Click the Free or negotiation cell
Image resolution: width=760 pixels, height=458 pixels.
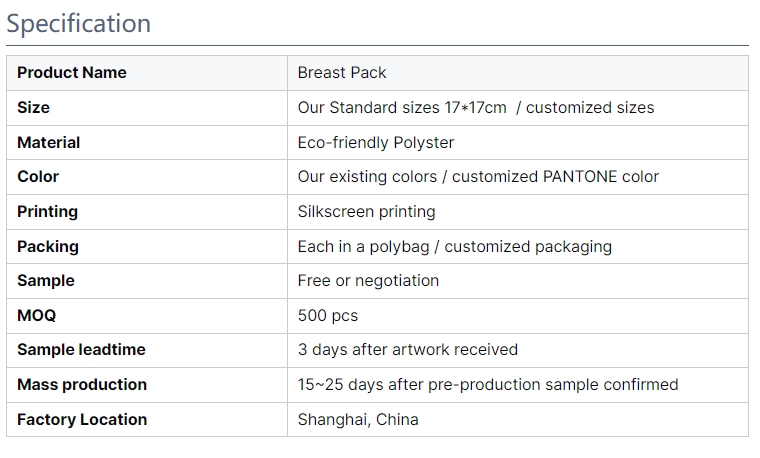(368, 281)
